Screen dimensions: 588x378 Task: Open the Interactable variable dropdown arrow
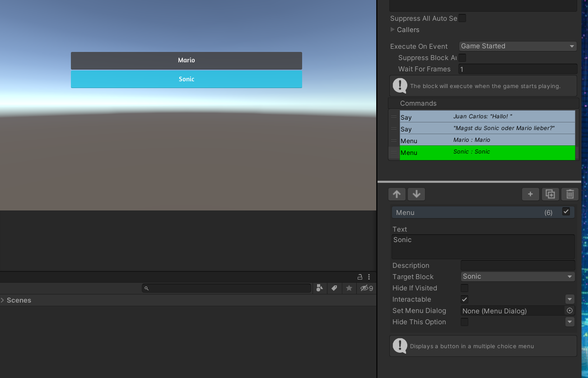tap(569, 299)
